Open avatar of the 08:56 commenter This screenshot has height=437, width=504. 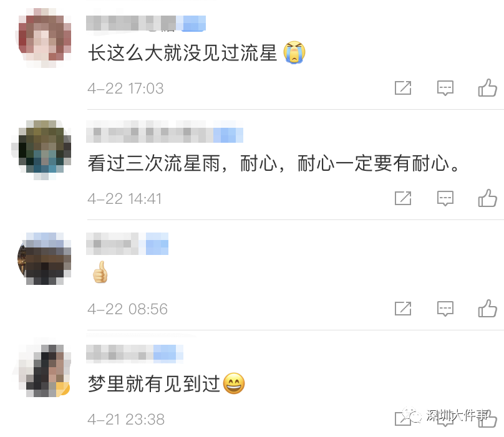tap(44, 259)
